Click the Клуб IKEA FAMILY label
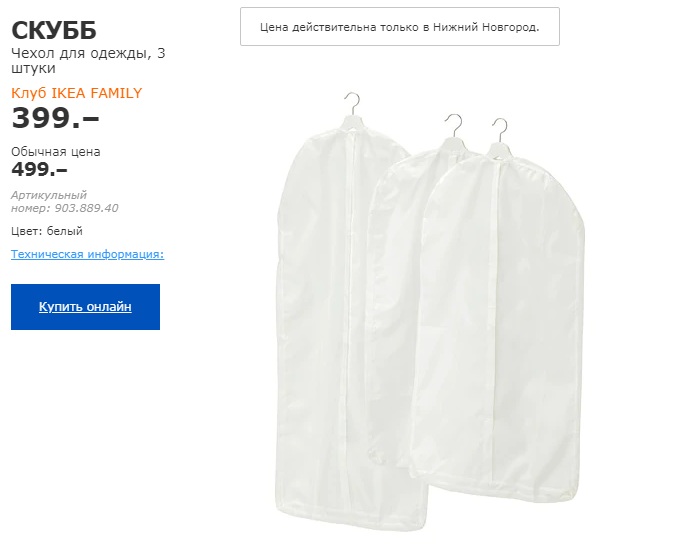 pos(77,93)
